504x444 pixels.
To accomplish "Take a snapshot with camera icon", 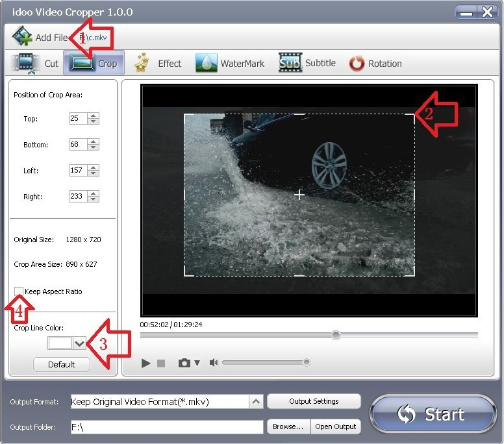I will point(184,364).
